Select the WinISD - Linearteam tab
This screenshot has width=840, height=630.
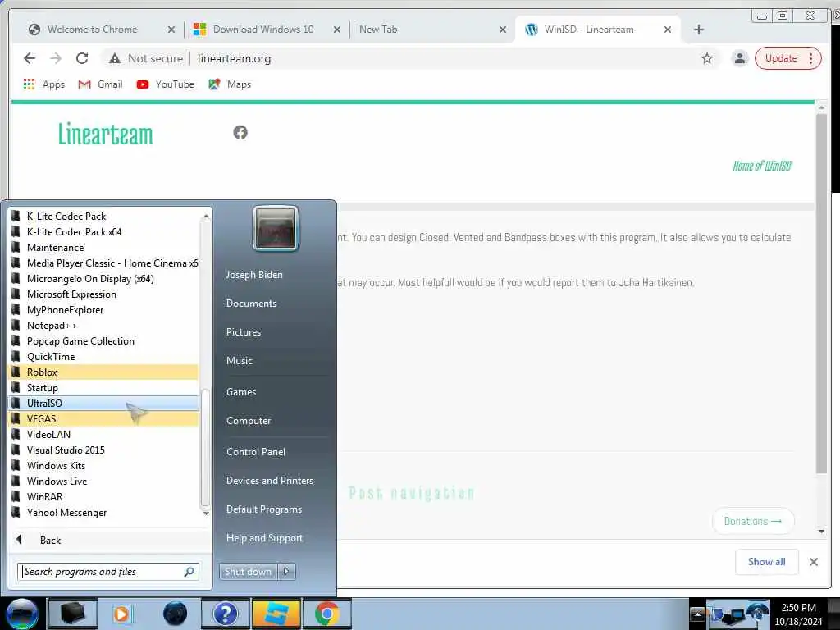589,30
